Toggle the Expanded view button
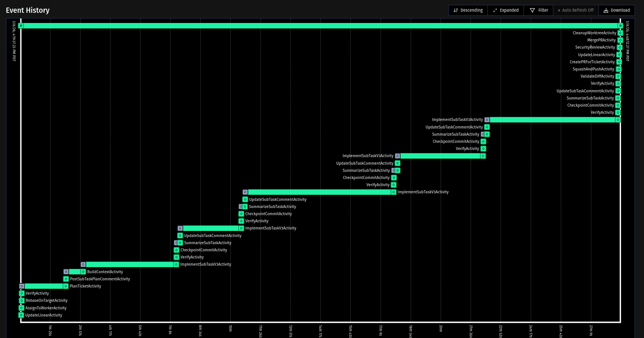Screen dimensions: 644x338 tap(505, 10)
